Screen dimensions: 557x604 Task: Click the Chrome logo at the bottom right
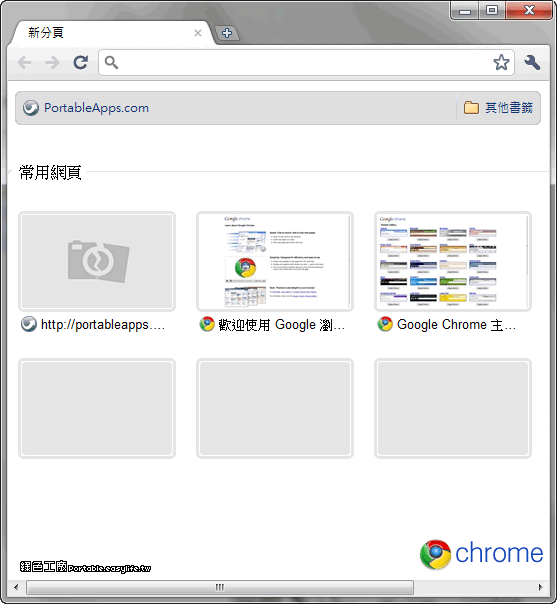tap(481, 554)
